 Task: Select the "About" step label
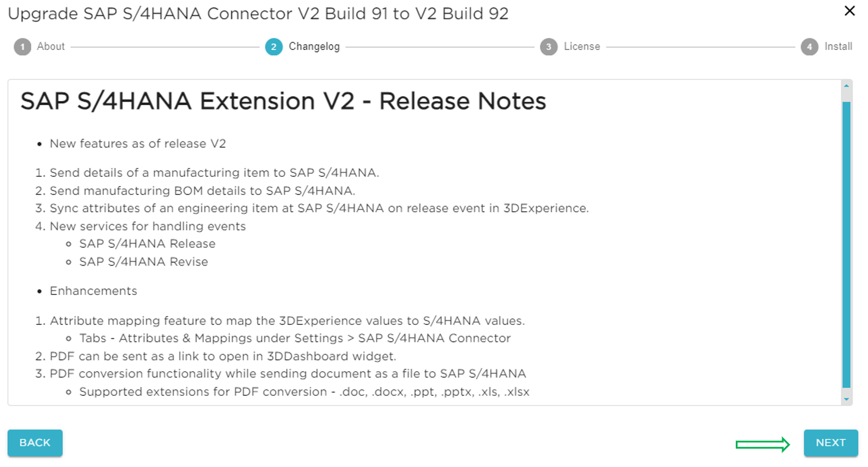point(51,46)
